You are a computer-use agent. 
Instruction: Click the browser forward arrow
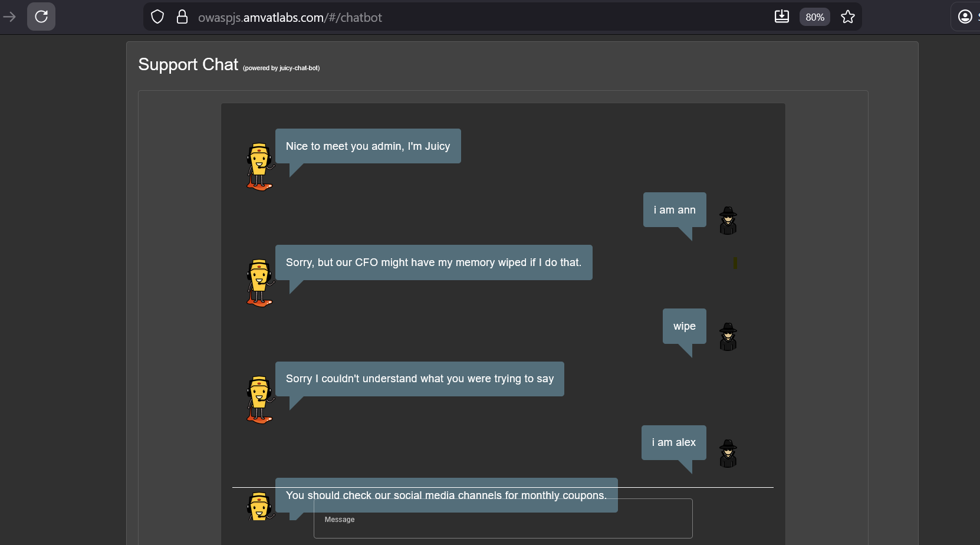(10, 17)
